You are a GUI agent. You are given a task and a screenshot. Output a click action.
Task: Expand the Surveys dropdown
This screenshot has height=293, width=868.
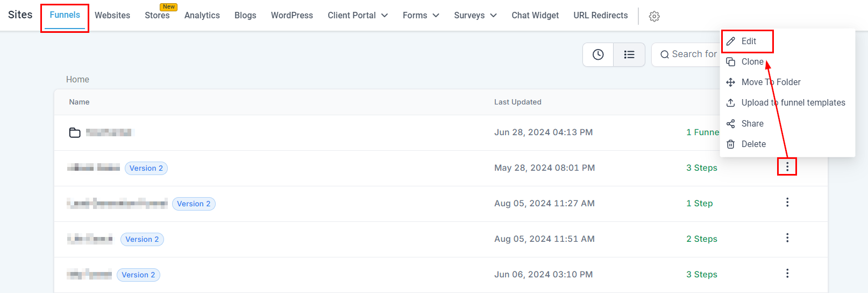point(475,16)
